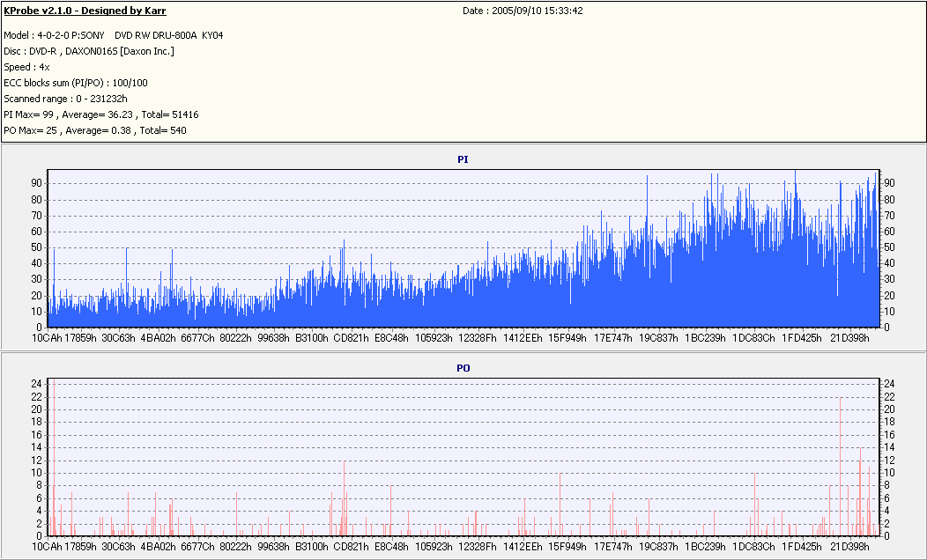Click the 22-high PO spike near 21D398h

point(840,466)
